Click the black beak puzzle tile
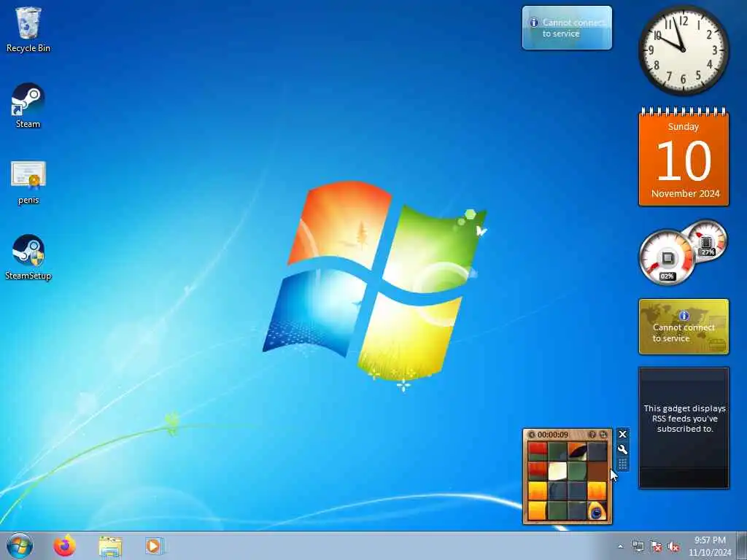Screen dimensions: 747x560 577,451
